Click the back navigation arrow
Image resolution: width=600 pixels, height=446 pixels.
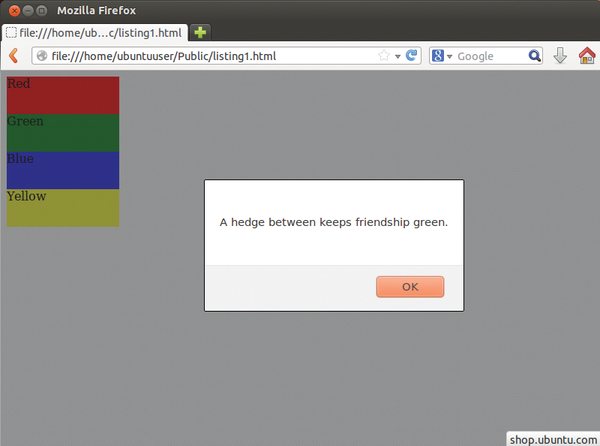14,56
